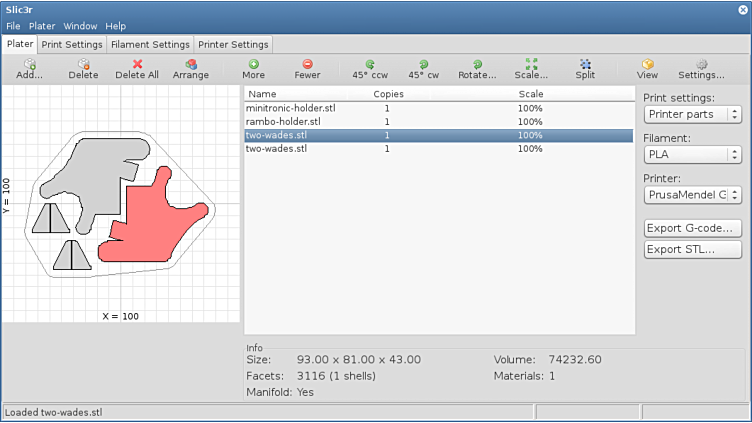This screenshot has width=752, height=423.
Task: Click the Scale toolbar icon
Action: click(x=531, y=65)
